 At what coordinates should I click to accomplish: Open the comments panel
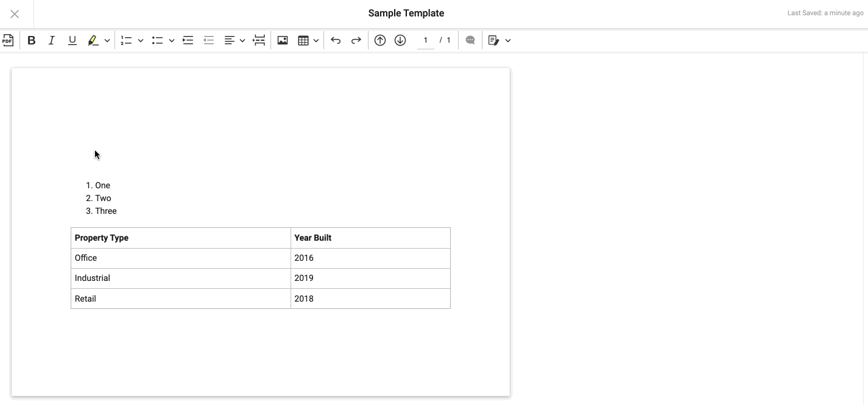pyautogui.click(x=470, y=40)
